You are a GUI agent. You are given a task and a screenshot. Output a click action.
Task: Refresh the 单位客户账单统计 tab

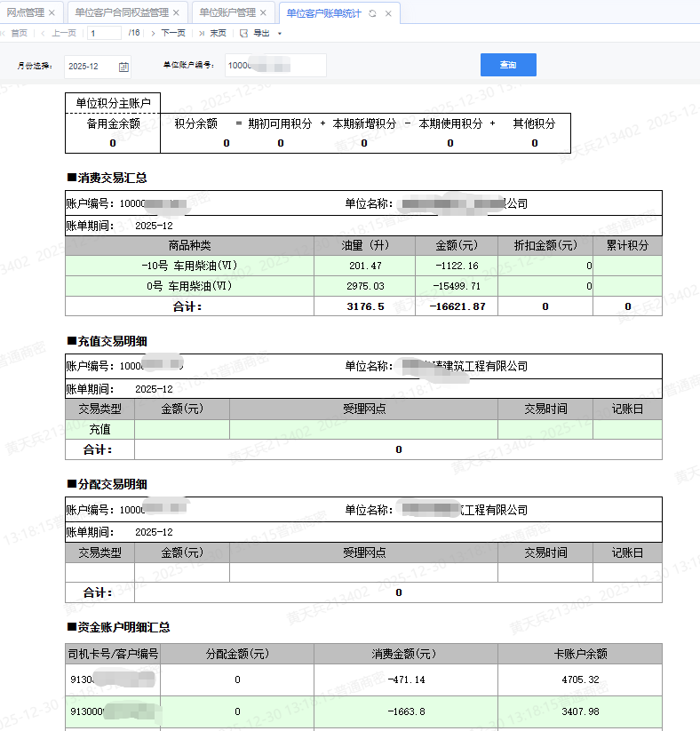coord(373,13)
